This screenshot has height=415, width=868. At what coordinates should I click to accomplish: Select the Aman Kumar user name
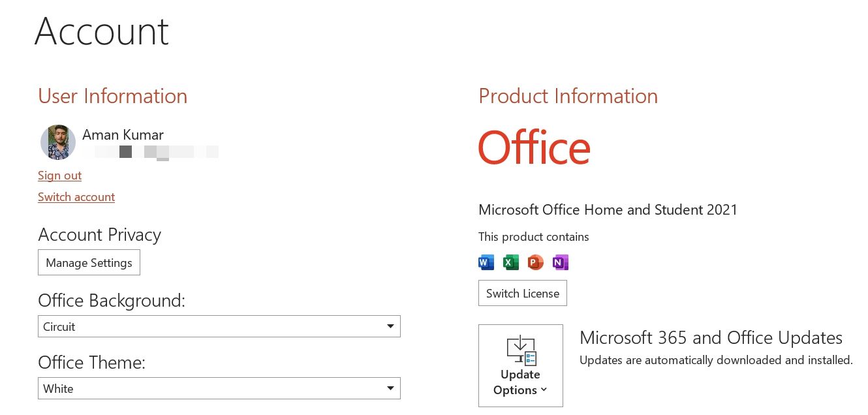(123, 135)
